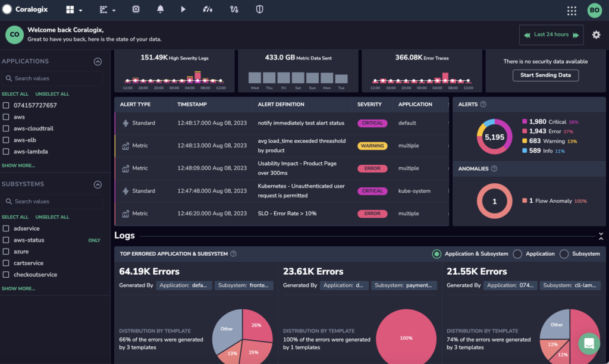Image resolution: width=609 pixels, height=364 pixels.
Task: Tick the aws-cloudtrail checkbox
Action: click(x=6, y=128)
